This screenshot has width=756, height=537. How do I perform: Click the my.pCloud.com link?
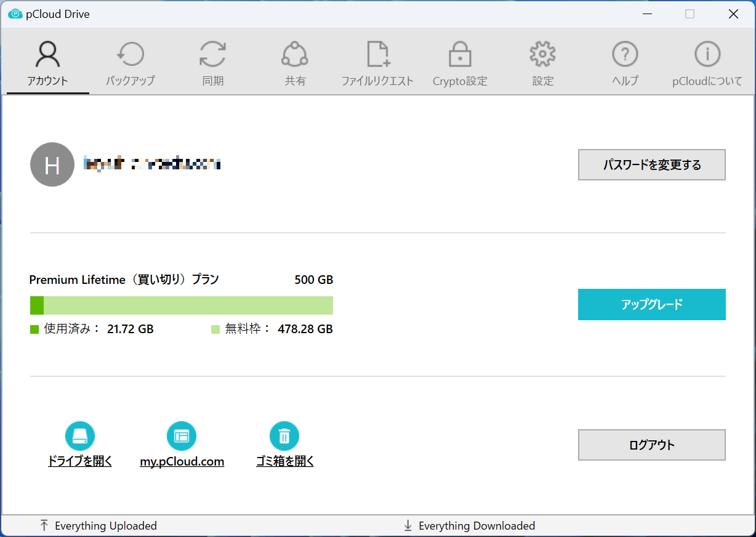tap(182, 461)
